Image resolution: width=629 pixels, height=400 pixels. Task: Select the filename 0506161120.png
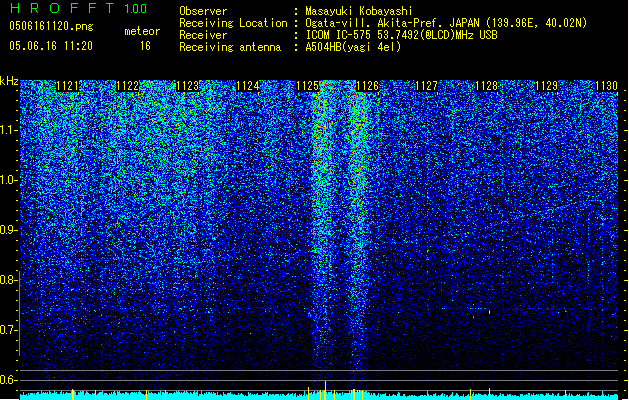(x=51, y=26)
